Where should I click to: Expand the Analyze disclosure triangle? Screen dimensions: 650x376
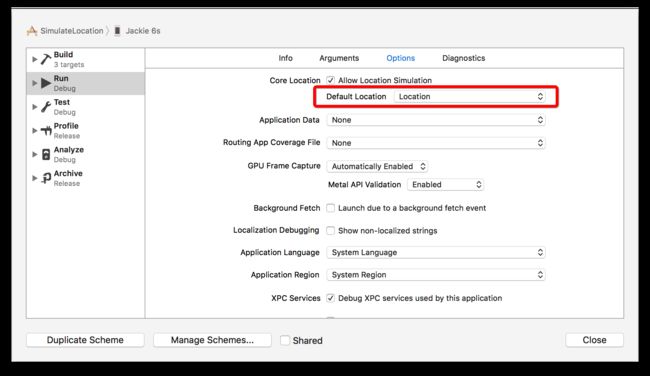(34, 154)
